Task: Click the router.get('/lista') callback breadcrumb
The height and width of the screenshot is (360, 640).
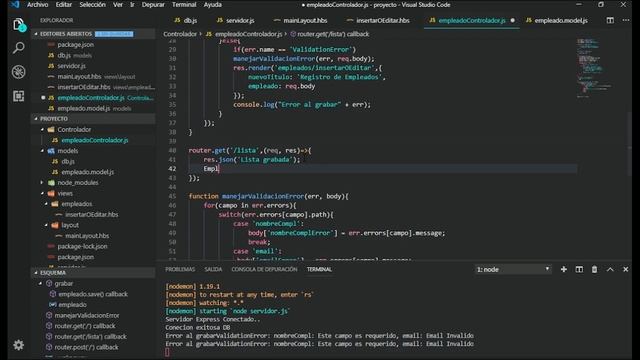Action: [333, 34]
